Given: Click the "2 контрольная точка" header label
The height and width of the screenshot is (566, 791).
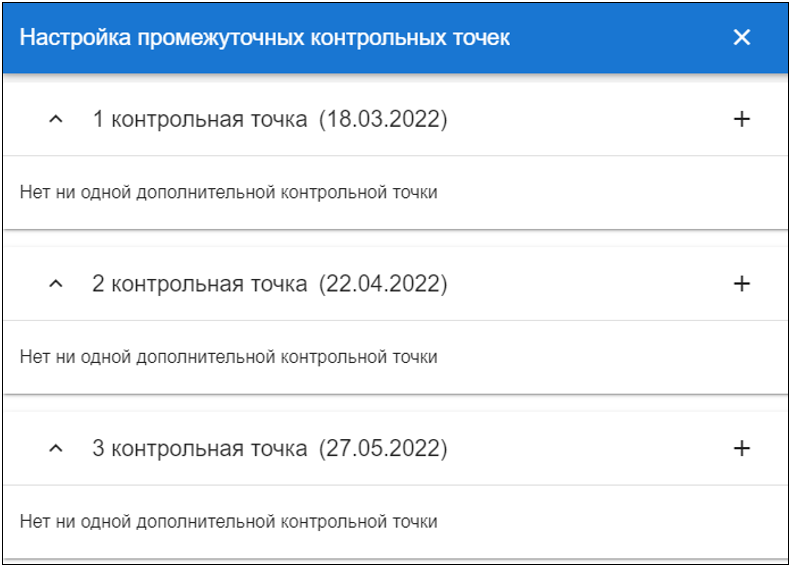Looking at the screenshot, I should pos(199,284).
